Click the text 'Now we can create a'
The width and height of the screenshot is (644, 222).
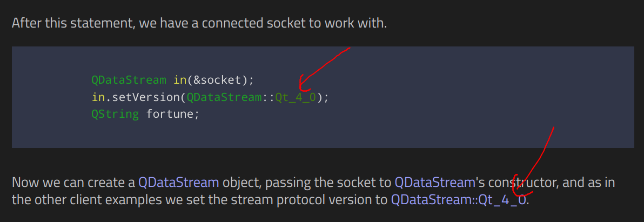(x=74, y=182)
